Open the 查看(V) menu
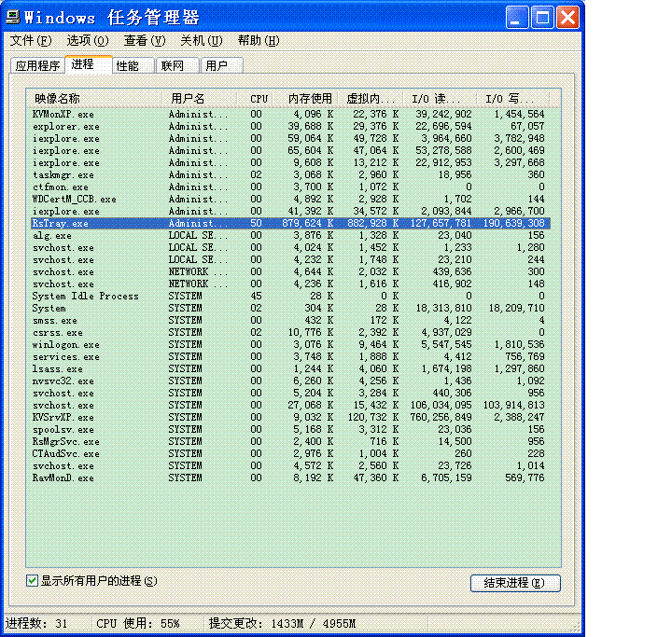Image resolution: width=672 pixels, height=637 pixels. [145, 41]
